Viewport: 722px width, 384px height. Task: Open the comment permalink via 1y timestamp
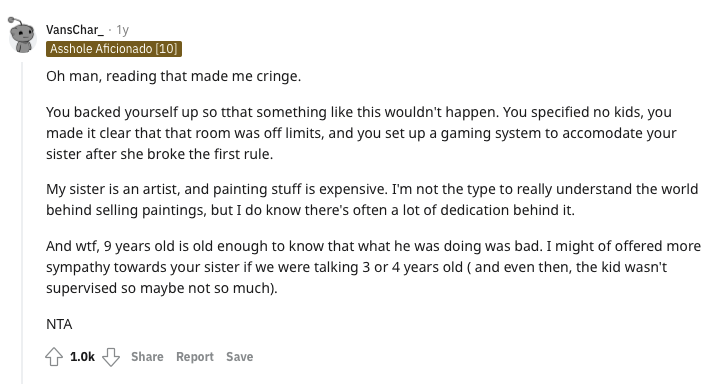(122, 30)
